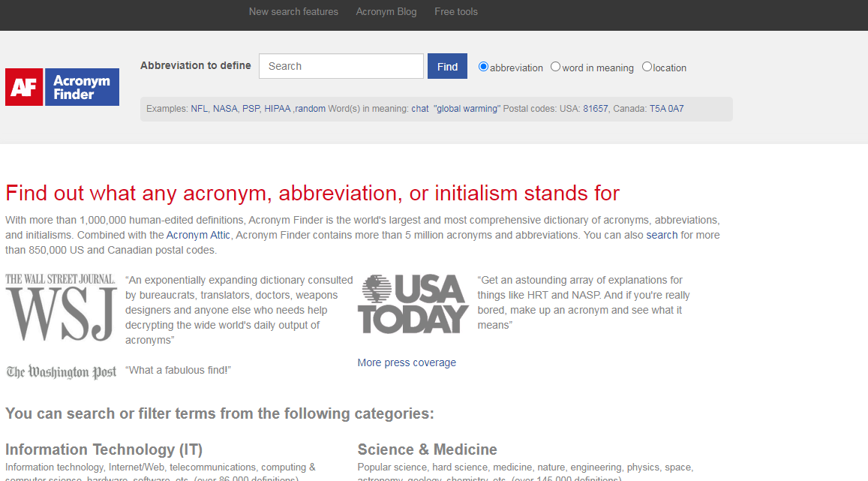The image size is (868, 481).
Task: Open New search features in top menu
Action: (293, 11)
